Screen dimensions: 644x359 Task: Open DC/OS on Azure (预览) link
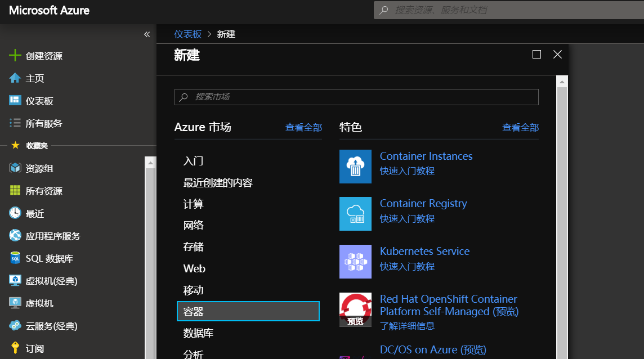pyautogui.click(x=433, y=350)
